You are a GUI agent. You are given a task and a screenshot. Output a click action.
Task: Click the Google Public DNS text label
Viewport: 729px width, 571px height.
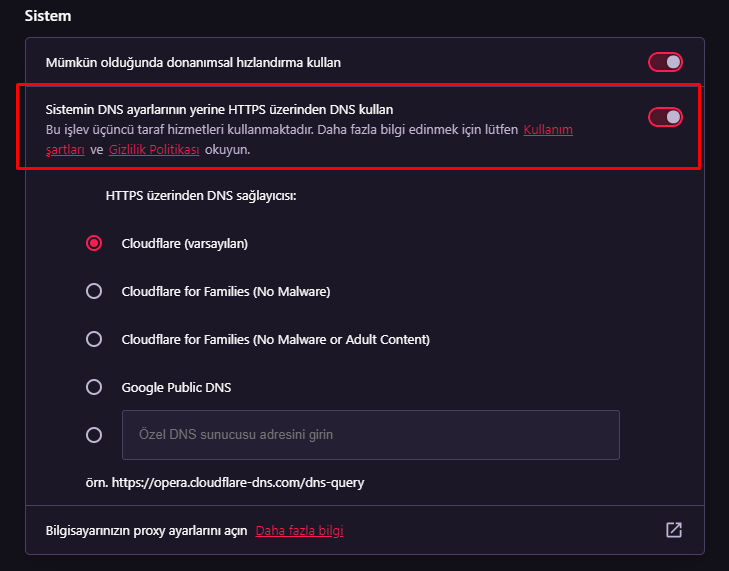pos(176,387)
